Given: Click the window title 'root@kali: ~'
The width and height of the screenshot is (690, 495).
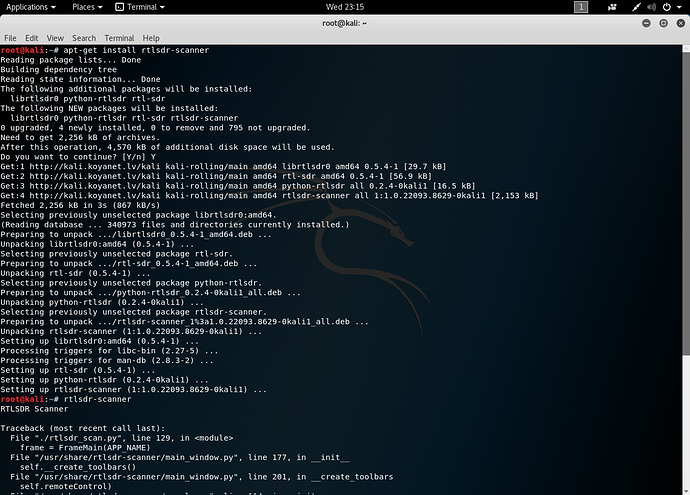Looking at the screenshot, I should (x=345, y=23).
